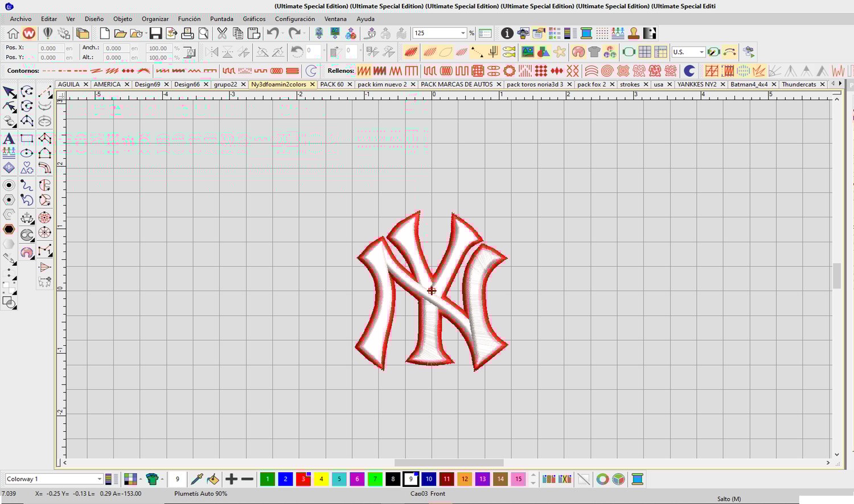Viewport: 854px width, 504px height.
Task: Print the design
Action: (x=187, y=33)
